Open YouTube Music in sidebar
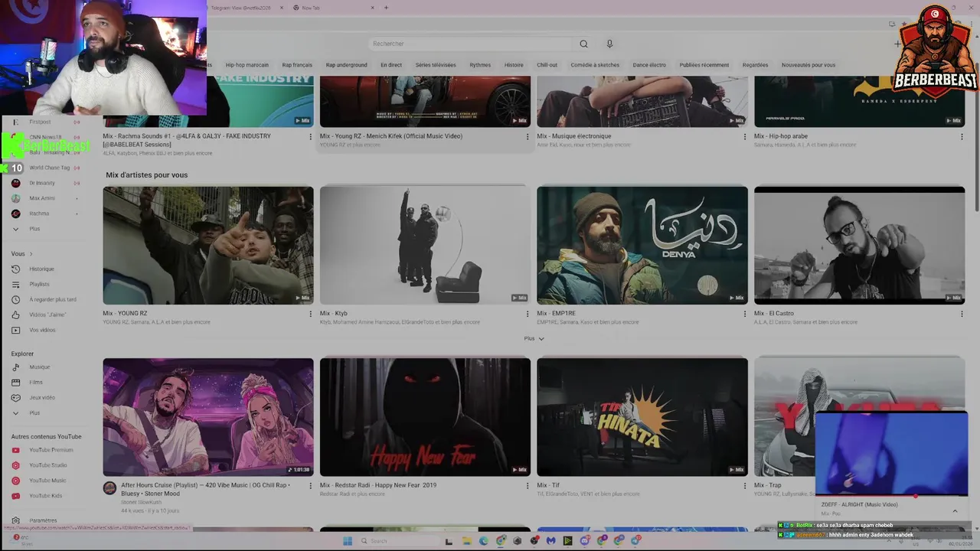980x551 pixels. 47,481
